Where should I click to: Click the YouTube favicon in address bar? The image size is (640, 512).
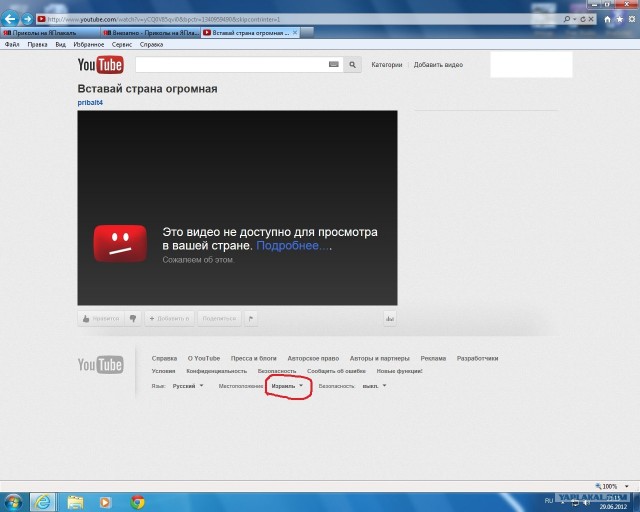(41, 19)
